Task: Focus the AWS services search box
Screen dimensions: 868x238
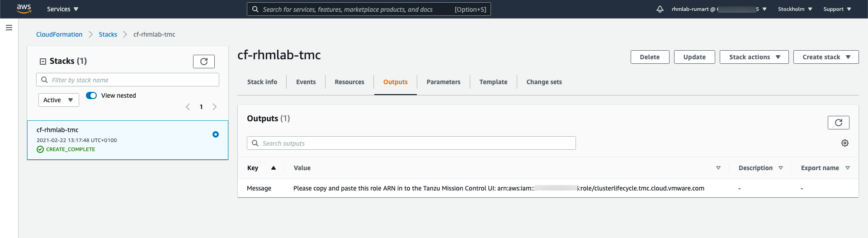Action: point(369,9)
